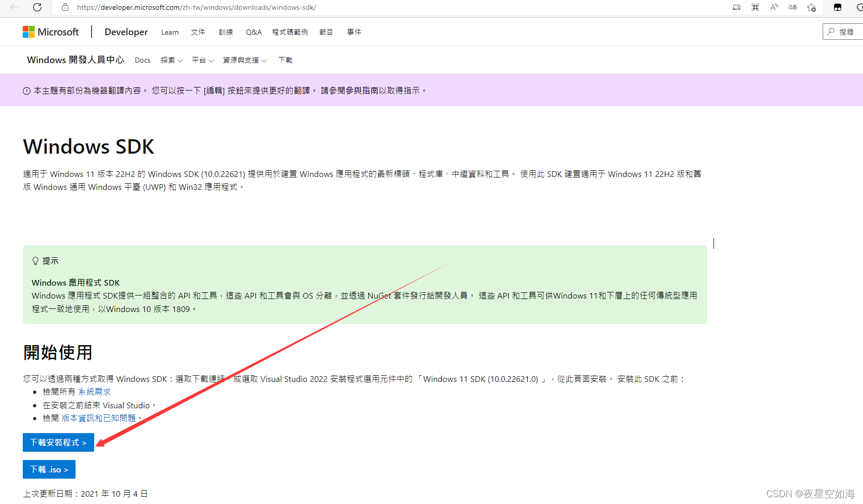Screen dimensions: 863x504
Task: Open the 系統需求 link
Action: click(x=95, y=392)
